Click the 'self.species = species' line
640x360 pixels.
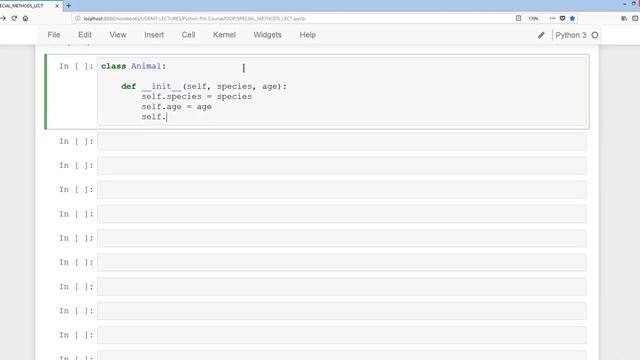pos(196,97)
